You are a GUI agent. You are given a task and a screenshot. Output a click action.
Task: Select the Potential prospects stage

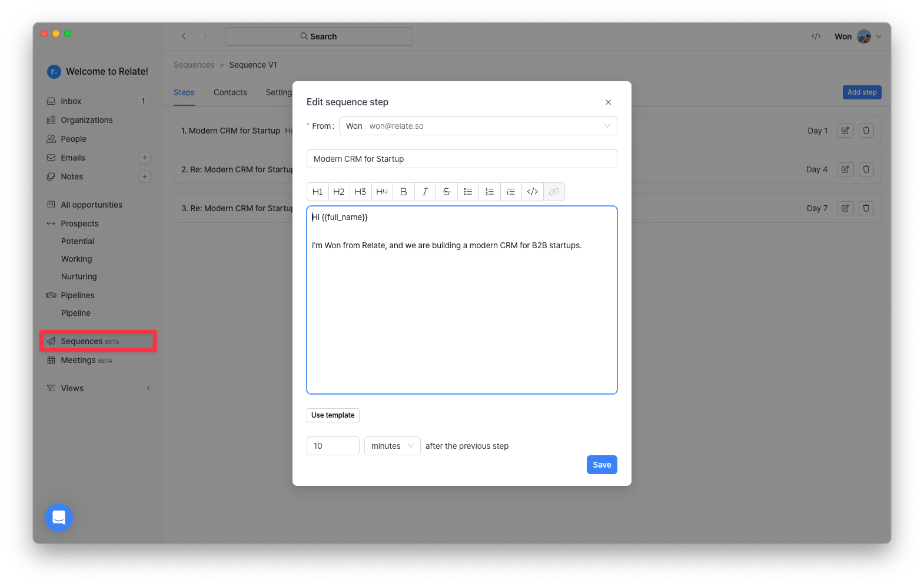coord(78,241)
